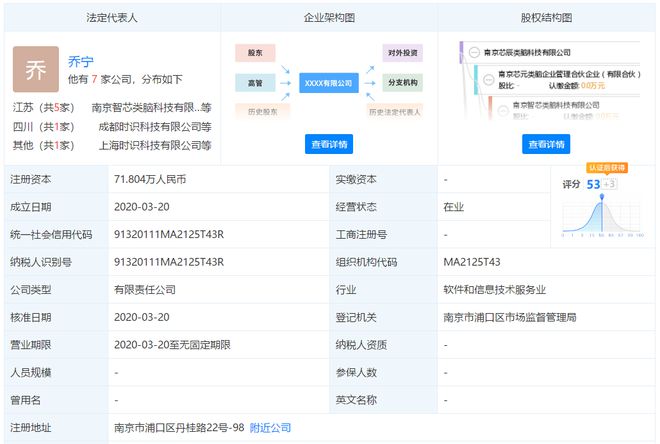Collapse the 南京智芯类脑科技有限公司 tree node
Screen dimensions: 660x444
503,111
